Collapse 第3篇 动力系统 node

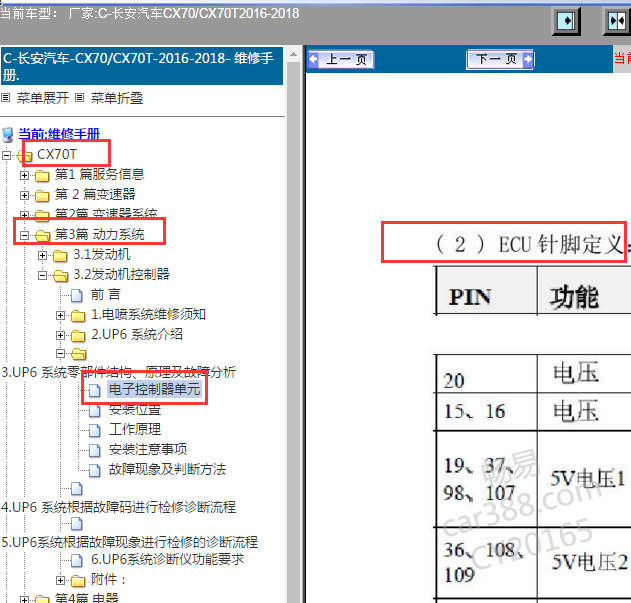click(x=25, y=235)
